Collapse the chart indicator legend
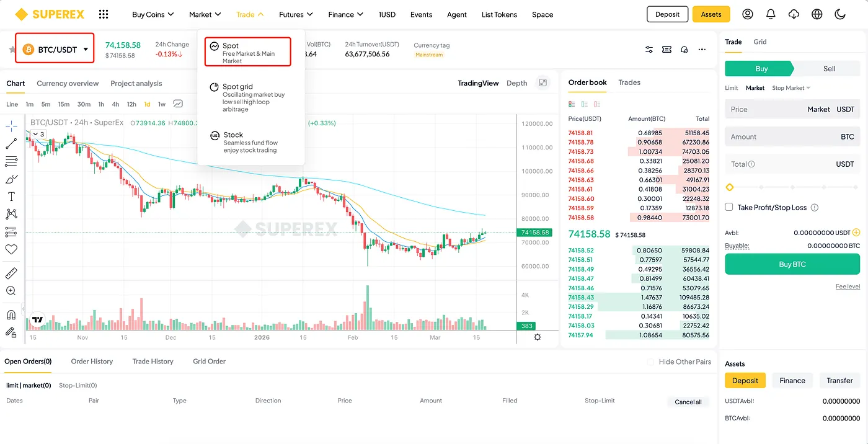This screenshot has height=444, width=868. [x=38, y=134]
